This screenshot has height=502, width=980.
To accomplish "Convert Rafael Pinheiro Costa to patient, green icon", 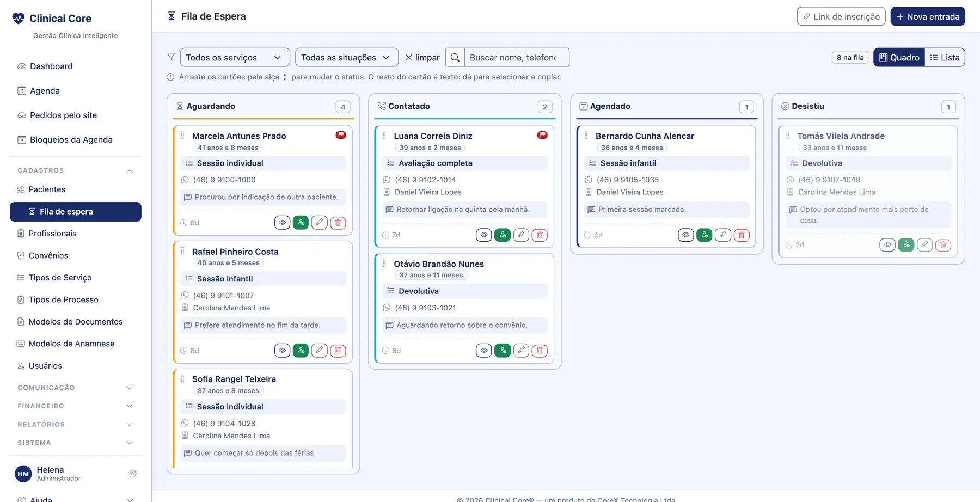I will click(301, 351).
